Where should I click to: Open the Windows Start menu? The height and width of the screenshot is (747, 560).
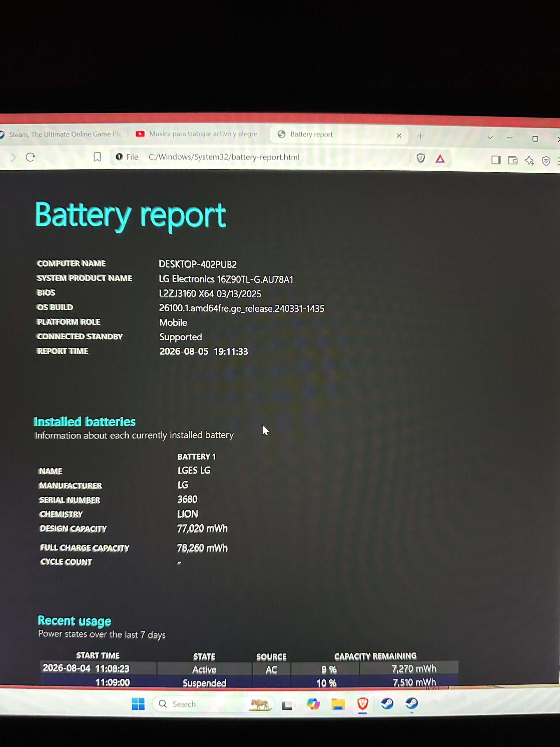point(138,704)
